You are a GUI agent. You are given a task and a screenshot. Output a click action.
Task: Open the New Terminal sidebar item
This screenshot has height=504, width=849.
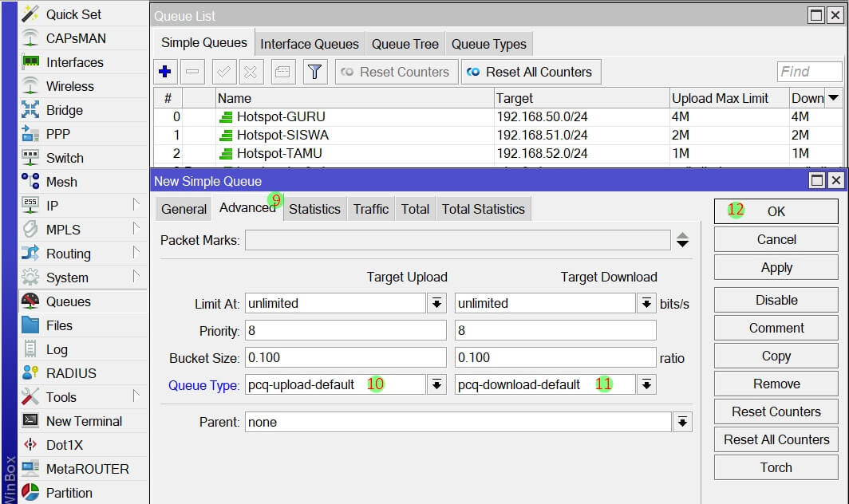(x=84, y=421)
